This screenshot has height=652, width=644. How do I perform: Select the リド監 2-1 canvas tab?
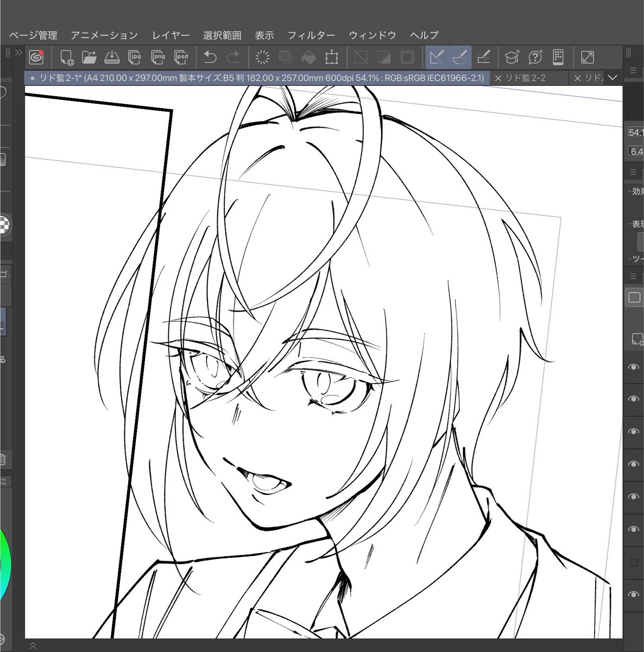[x=258, y=78]
